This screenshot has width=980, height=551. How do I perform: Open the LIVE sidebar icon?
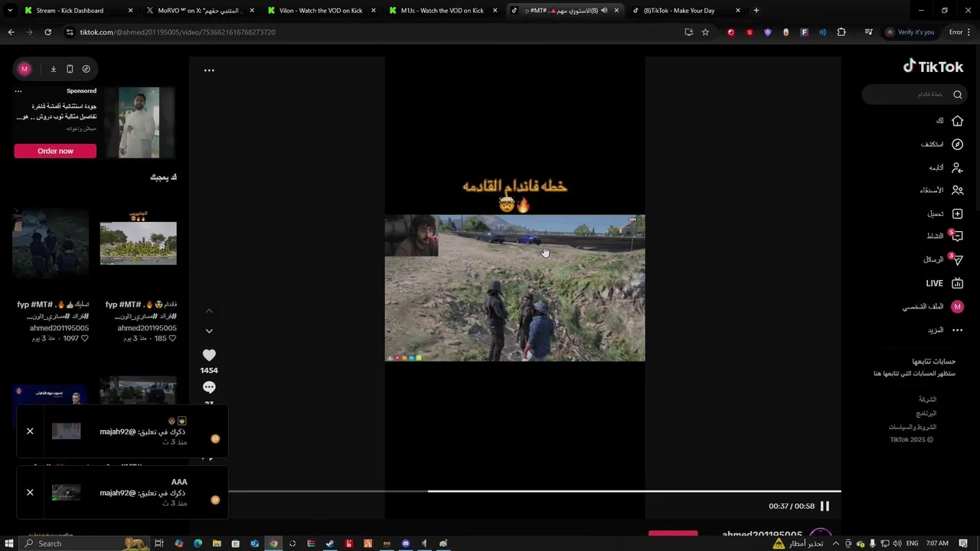pyautogui.click(x=957, y=283)
